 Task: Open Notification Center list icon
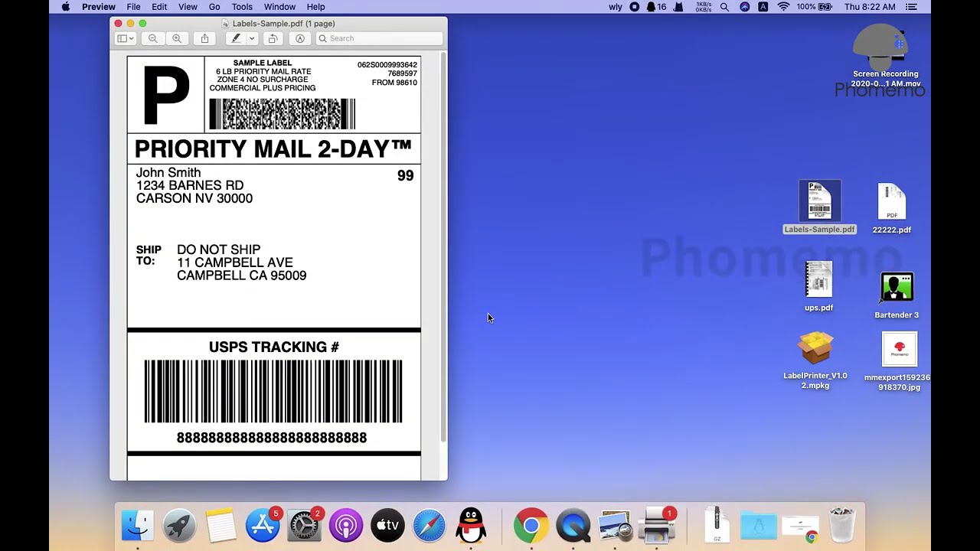click(910, 7)
